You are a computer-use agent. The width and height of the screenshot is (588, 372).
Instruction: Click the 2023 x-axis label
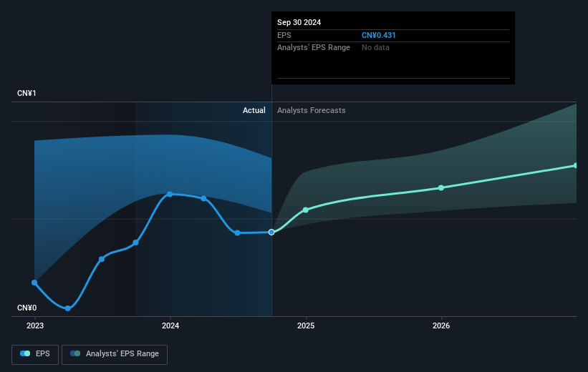point(35,326)
